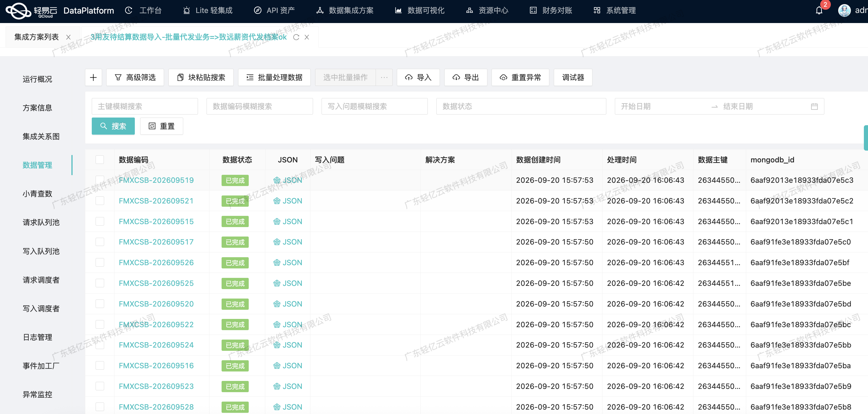Image resolution: width=868 pixels, height=414 pixels.
Task: Tick checkbox for FMXCSB-202609523
Action: pyautogui.click(x=100, y=386)
